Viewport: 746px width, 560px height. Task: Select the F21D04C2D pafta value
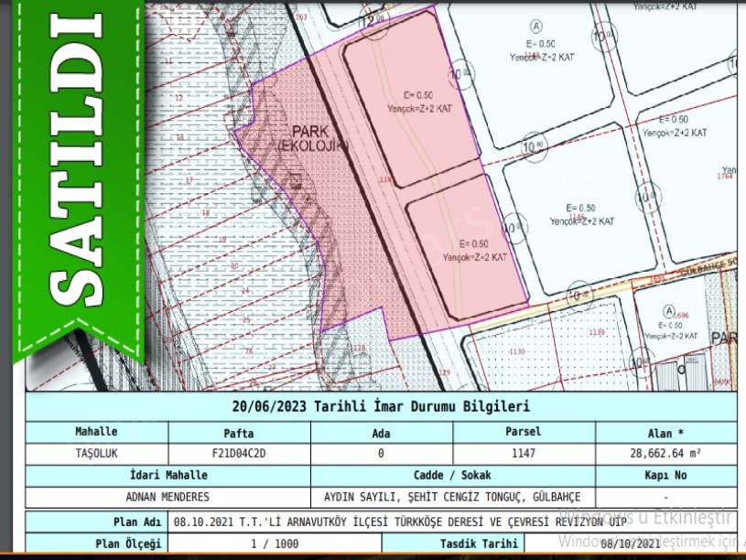tap(239, 453)
